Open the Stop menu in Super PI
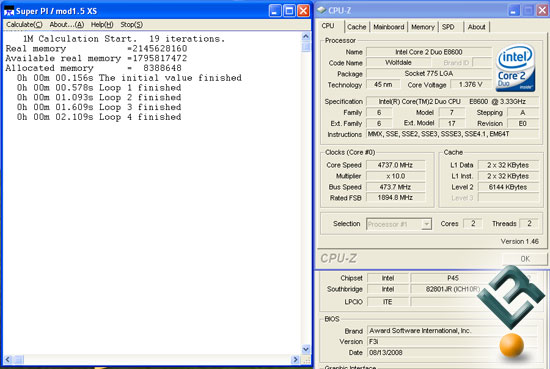The height and width of the screenshot is (369, 550). (x=132, y=25)
